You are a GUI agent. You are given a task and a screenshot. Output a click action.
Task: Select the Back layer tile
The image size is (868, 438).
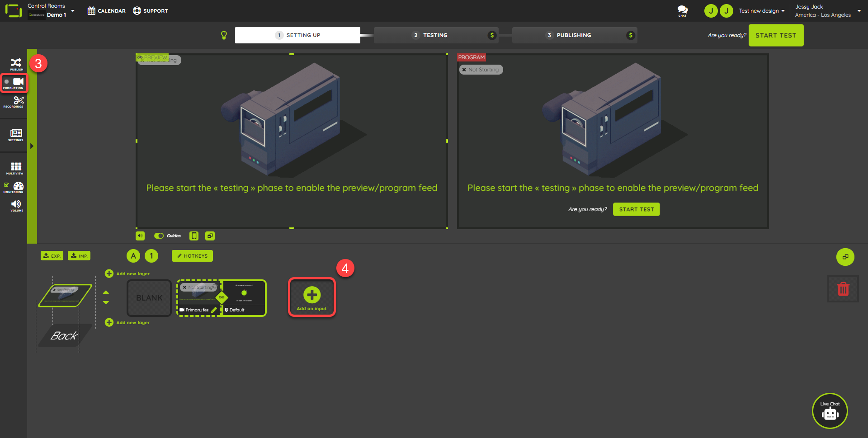[65, 335]
